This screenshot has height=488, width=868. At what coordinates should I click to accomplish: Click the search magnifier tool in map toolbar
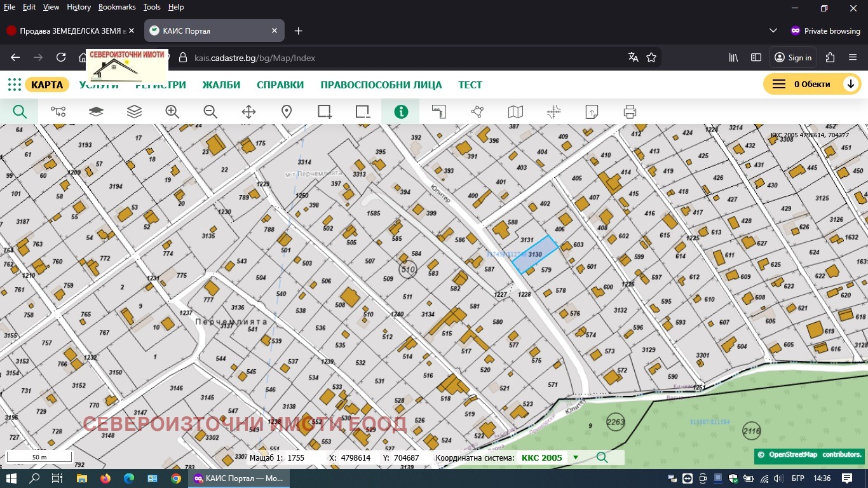coord(20,112)
